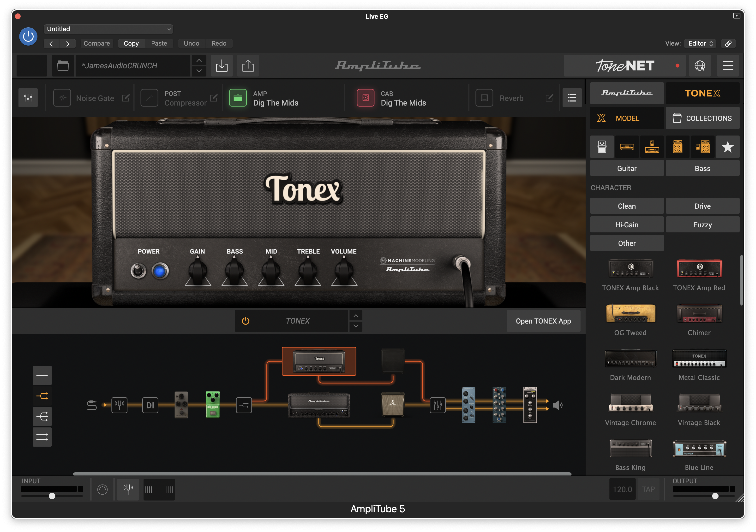The height and width of the screenshot is (532, 756).
Task: Click the export preset share icon
Action: click(x=248, y=66)
